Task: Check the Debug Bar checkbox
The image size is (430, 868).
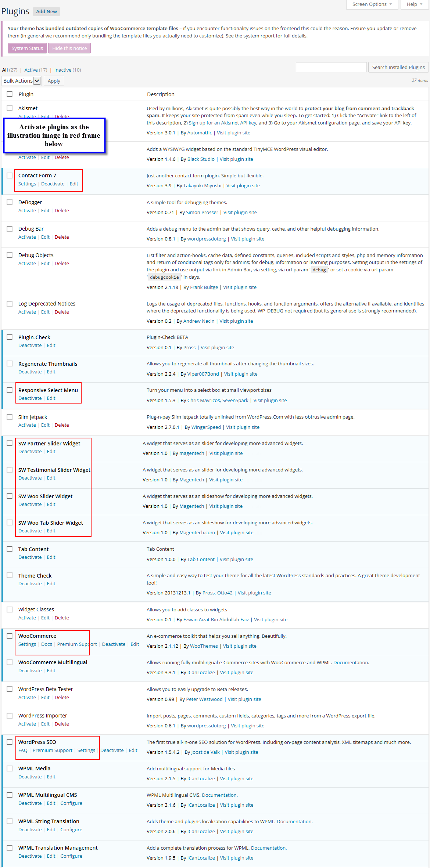Action: click(x=10, y=229)
